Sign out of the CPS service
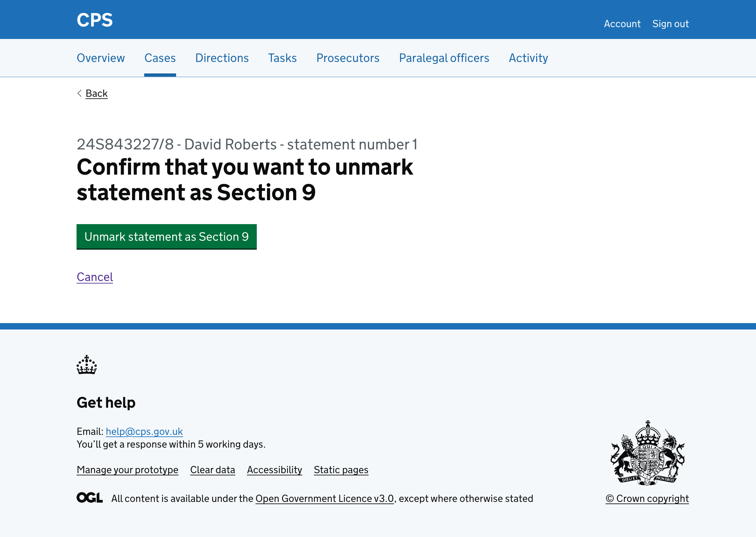This screenshot has height=537, width=756. point(671,24)
